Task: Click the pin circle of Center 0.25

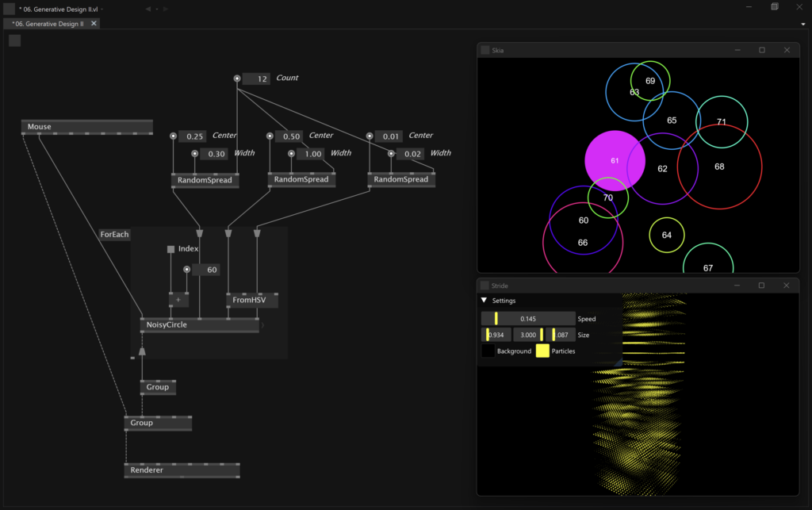Action: click(174, 136)
